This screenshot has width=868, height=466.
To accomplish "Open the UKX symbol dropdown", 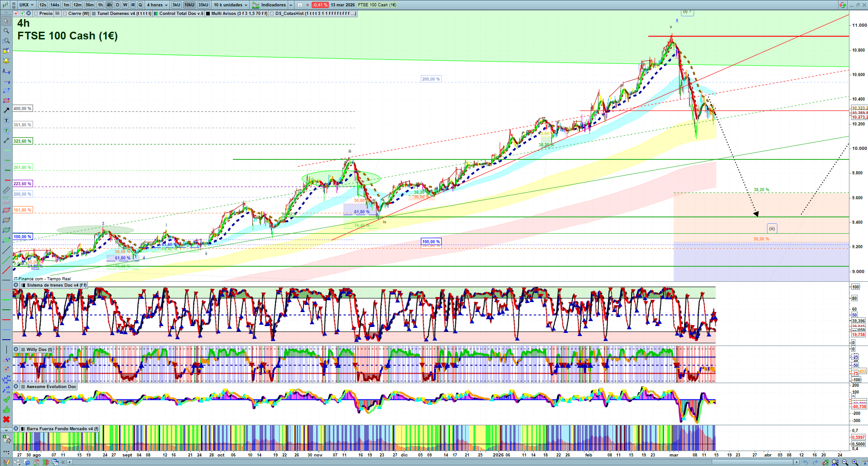I will pyautogui.click(x=27, y=5).
